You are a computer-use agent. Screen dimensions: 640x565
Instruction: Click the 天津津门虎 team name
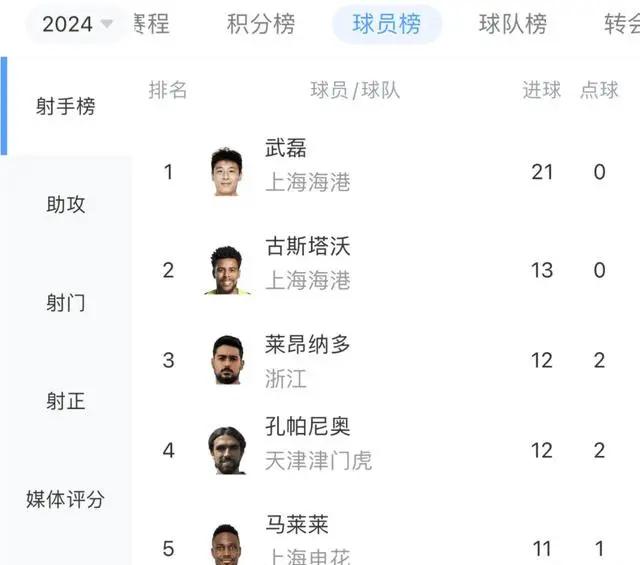pyautogui.click(x=319, y=461)
